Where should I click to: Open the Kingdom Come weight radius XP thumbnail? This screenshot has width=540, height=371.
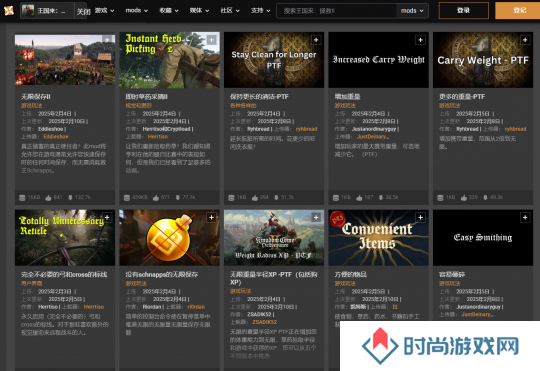274,238
